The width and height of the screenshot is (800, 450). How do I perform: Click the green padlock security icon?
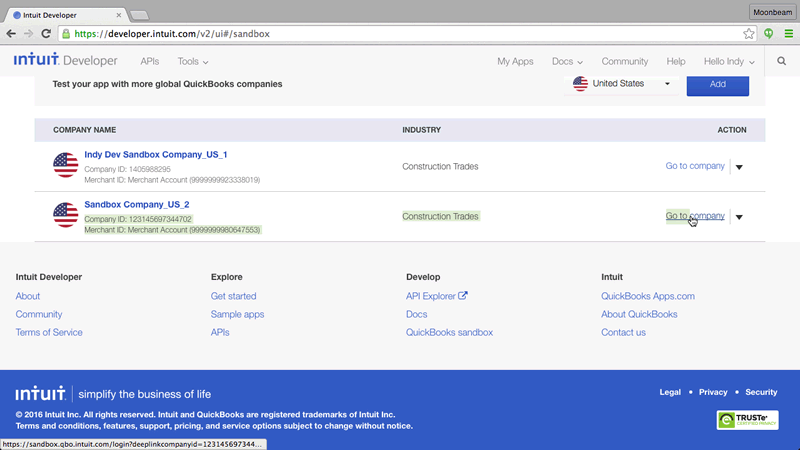66,34
